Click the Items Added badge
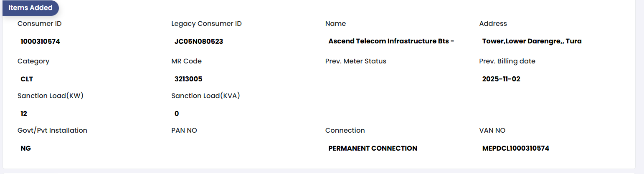 click(x=30, y=8)
